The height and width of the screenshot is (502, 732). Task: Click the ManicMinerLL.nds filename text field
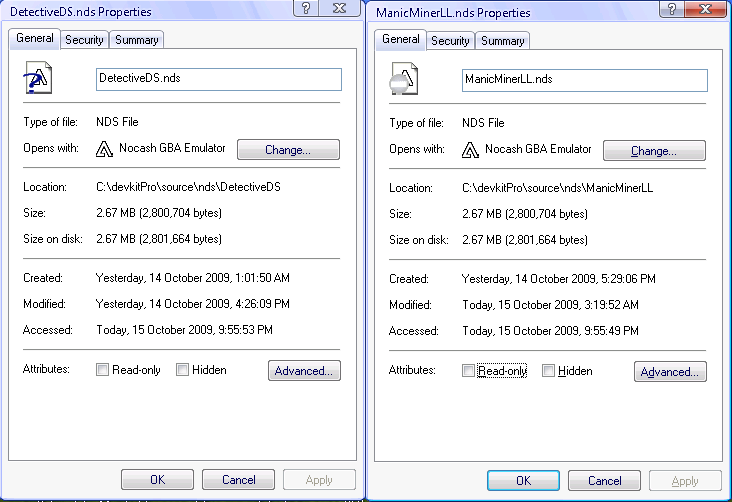[585, 80]
